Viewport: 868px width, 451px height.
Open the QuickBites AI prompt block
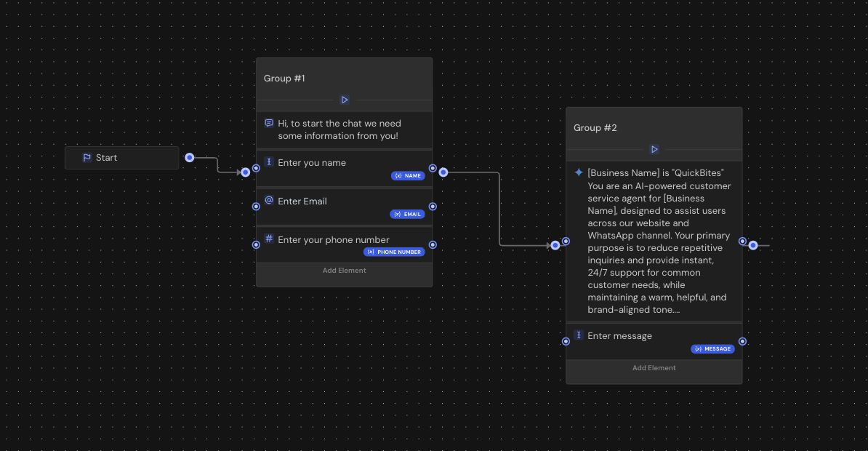coord(658,242)
